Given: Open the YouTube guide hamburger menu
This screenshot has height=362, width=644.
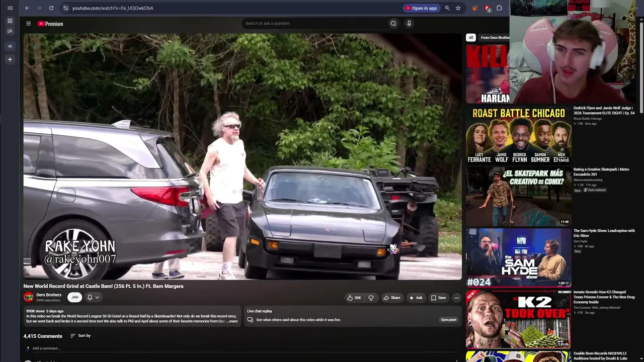Looking at the screenshot, I should pyautogui.click(x=29, y=24).
